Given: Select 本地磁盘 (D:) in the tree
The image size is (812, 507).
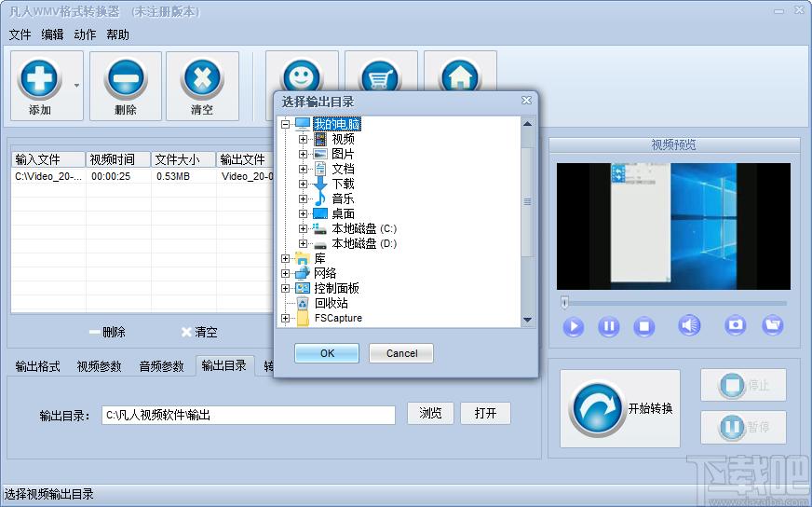Looking at the screenshot, I should (x=364, y=243).
